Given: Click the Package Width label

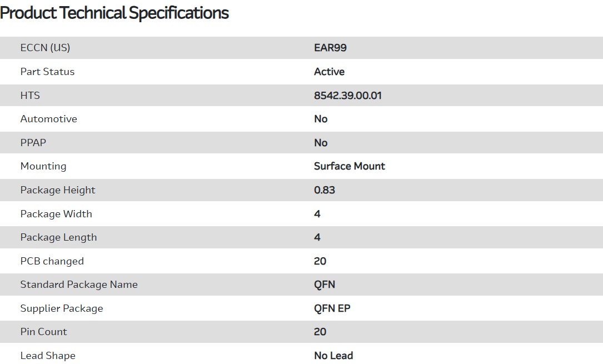Looking at the screenshot, I should pos(56,214).
